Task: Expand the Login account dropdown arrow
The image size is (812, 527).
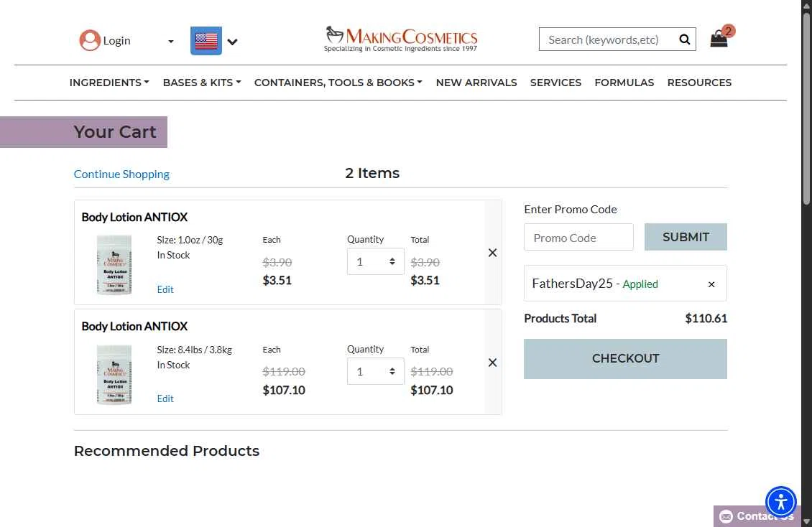Action: tap(171, 42)
